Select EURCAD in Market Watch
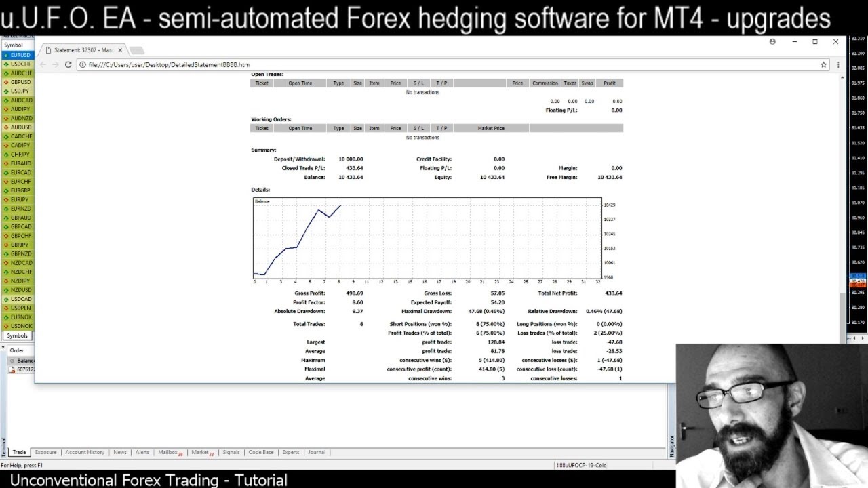 coord(18,172)
